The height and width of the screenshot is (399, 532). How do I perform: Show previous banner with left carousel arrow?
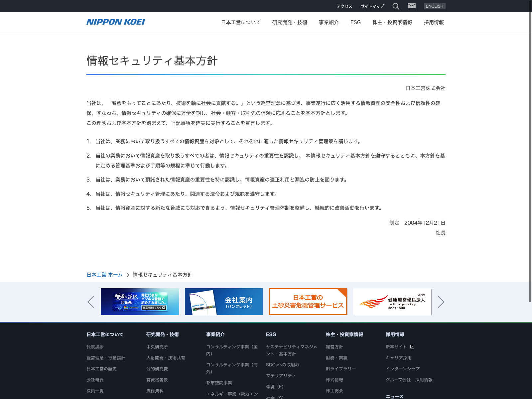click(x=91, y=302)
